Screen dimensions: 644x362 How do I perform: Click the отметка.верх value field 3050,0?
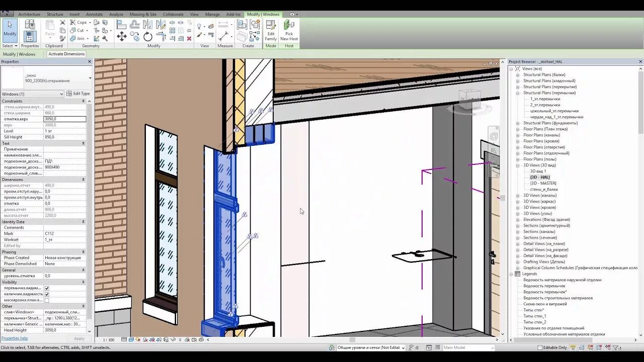click(65, 119)
